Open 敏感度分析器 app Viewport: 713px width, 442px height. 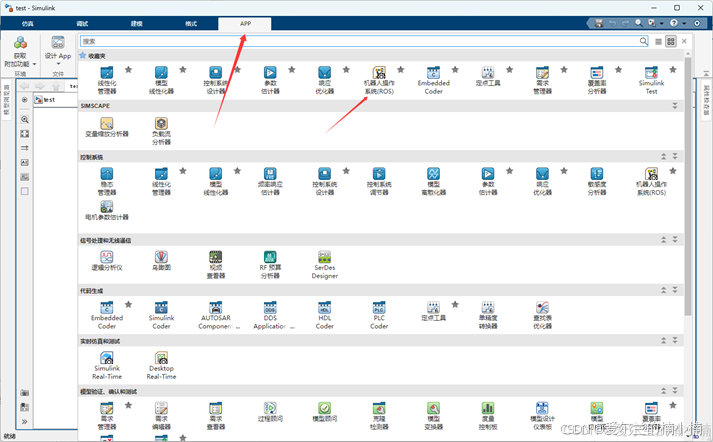[597, 181]
